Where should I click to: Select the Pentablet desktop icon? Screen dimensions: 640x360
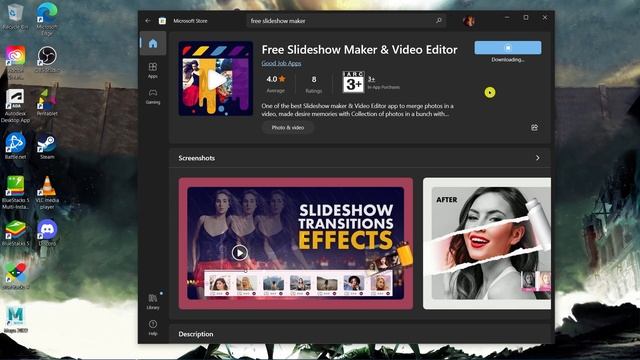47,103
